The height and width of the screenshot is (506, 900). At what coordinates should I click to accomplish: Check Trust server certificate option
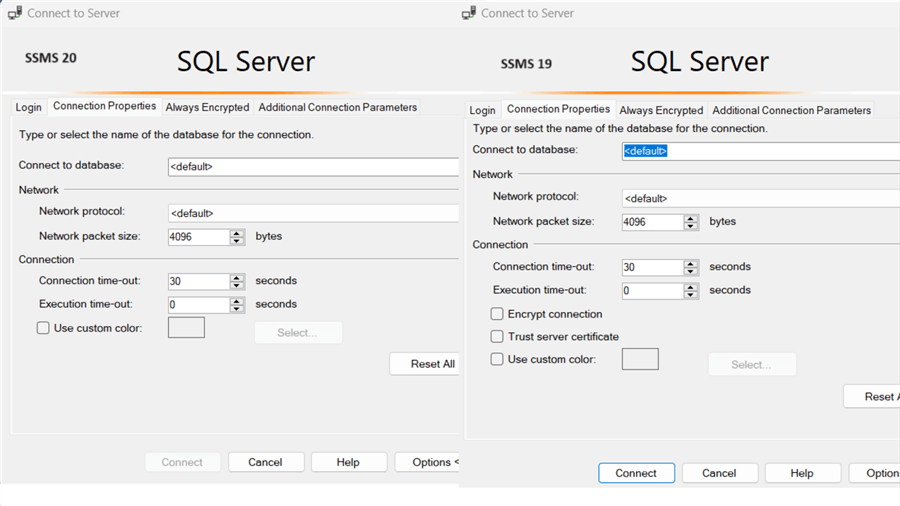coord(497,337)
